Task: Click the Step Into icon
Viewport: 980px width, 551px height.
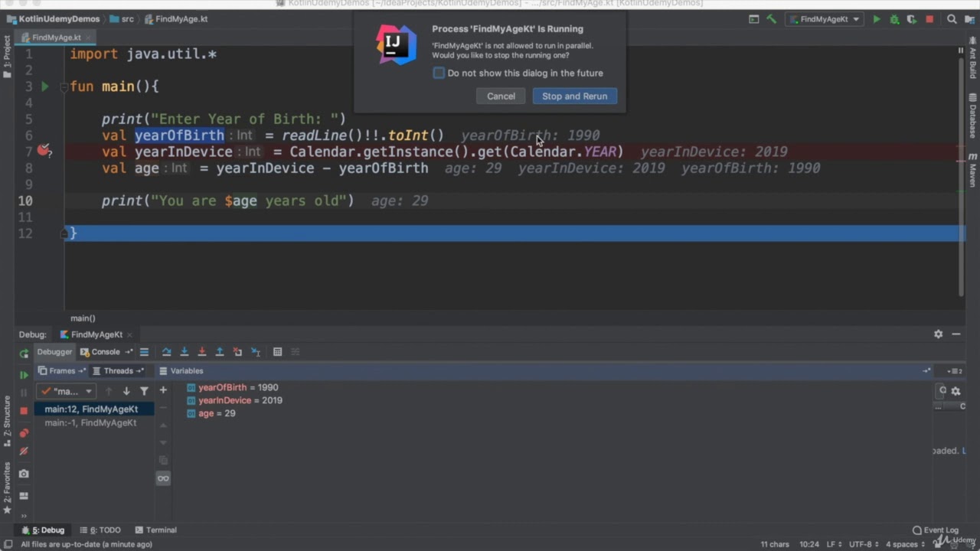Action: pyautogui.click(x=184, y=352)
